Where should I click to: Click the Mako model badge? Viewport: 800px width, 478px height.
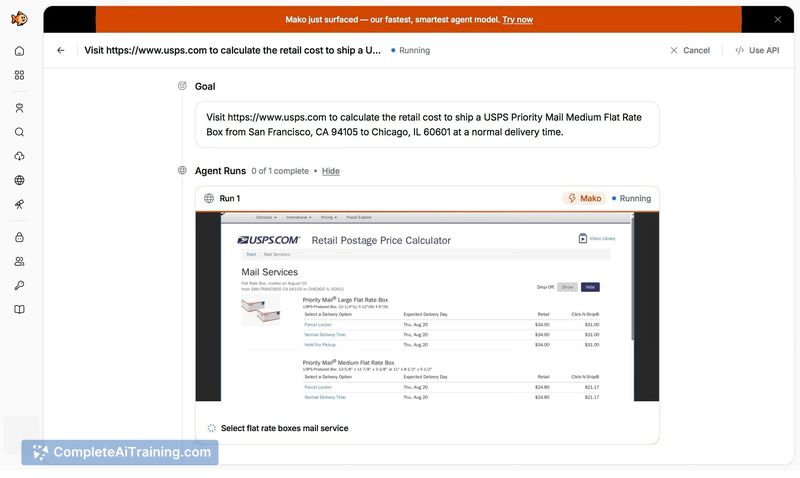585,198
